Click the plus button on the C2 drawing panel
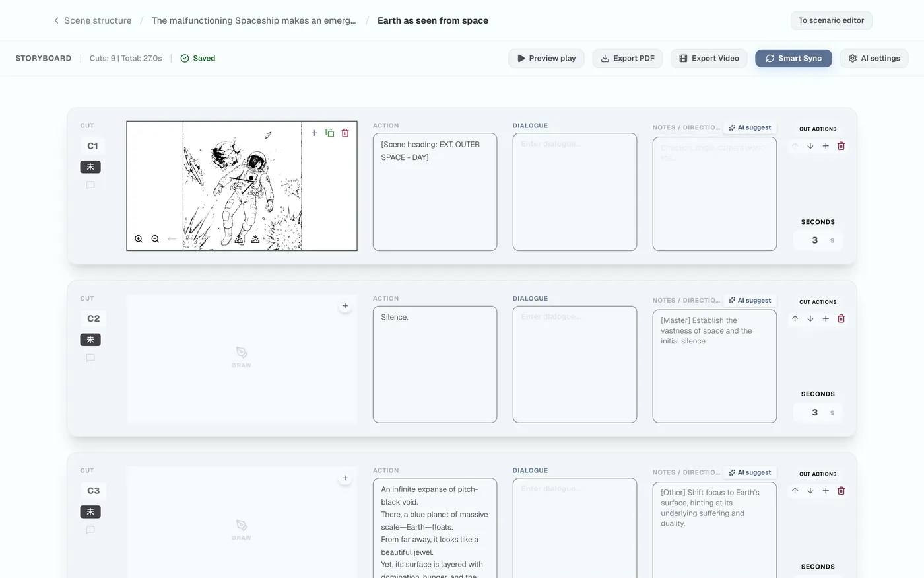This screenshot has height=578, width=924. 345,306
